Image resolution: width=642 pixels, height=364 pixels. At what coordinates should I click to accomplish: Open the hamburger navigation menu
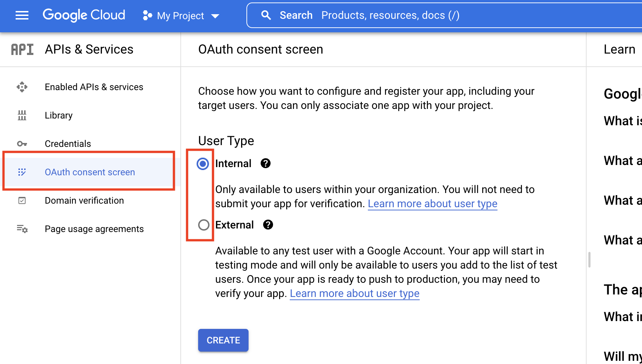(22, 15)
